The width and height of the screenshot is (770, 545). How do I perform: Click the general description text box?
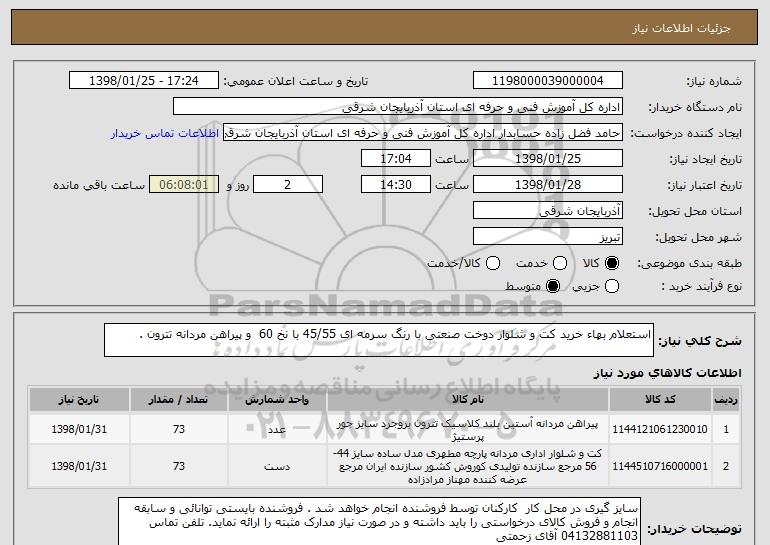379,340
